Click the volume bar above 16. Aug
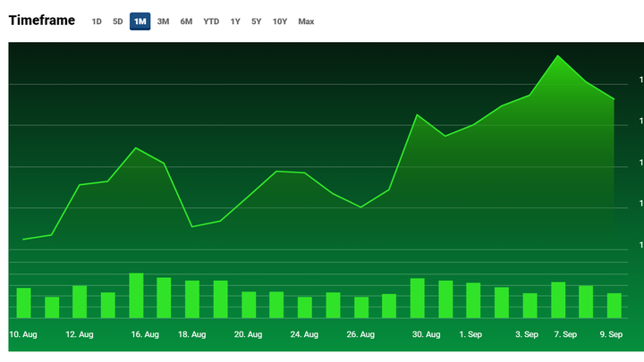644x362 pixels. click(136, 296)
